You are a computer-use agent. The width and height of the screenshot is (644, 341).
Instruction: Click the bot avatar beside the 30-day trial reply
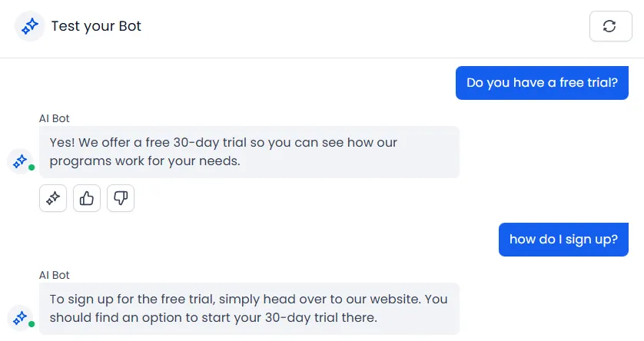[x=20, y=161]
